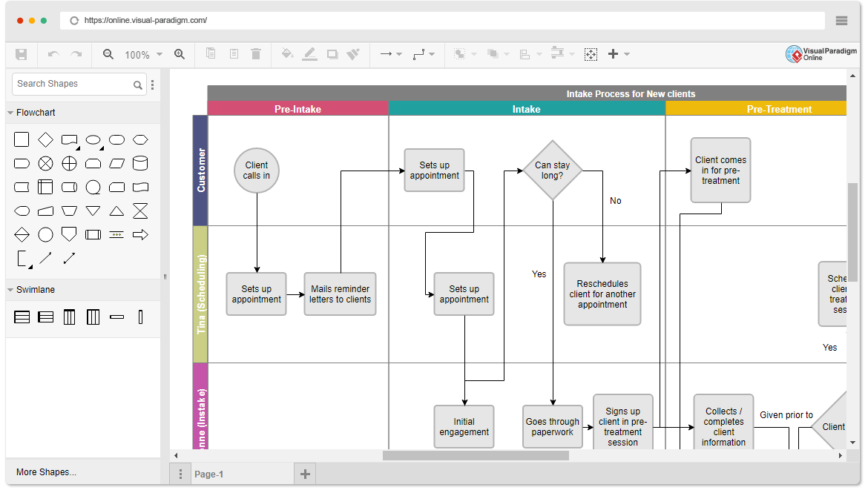Open the page list three-dot menu

tap(180, 474)
